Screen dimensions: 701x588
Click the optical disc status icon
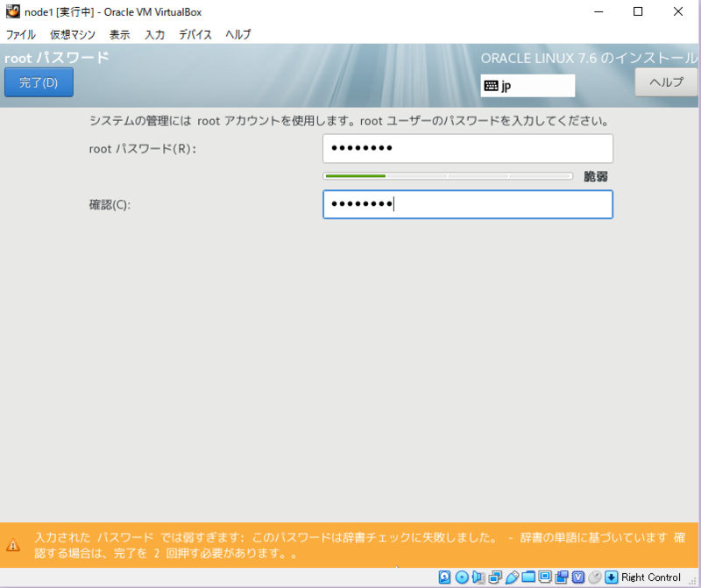(462, 577)
